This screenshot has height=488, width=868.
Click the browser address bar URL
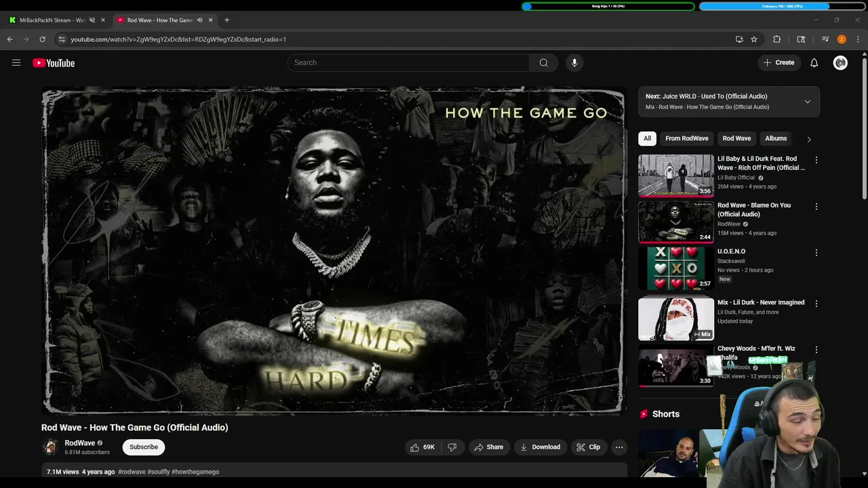click(178, 39)
